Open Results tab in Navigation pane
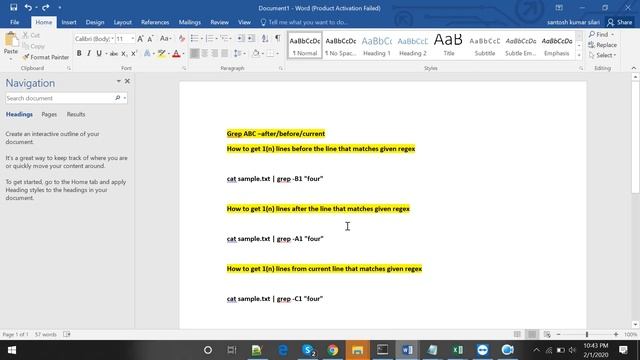The image size is (640, 360). click(76, 114)
